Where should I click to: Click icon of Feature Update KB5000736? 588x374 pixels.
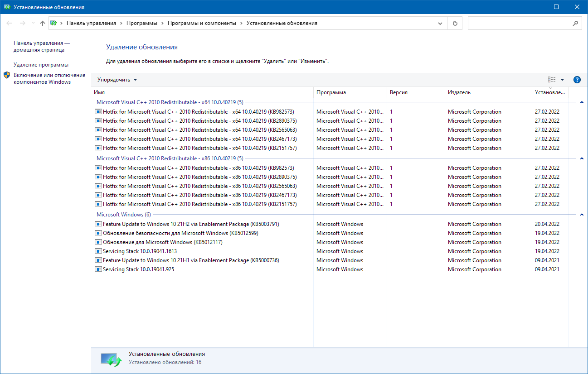pos(98,260)
